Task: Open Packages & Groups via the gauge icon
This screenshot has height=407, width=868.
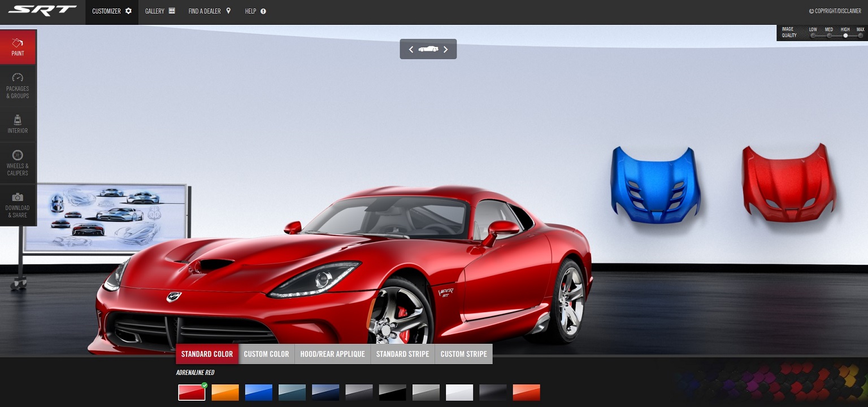Action: tap(18, 78)
